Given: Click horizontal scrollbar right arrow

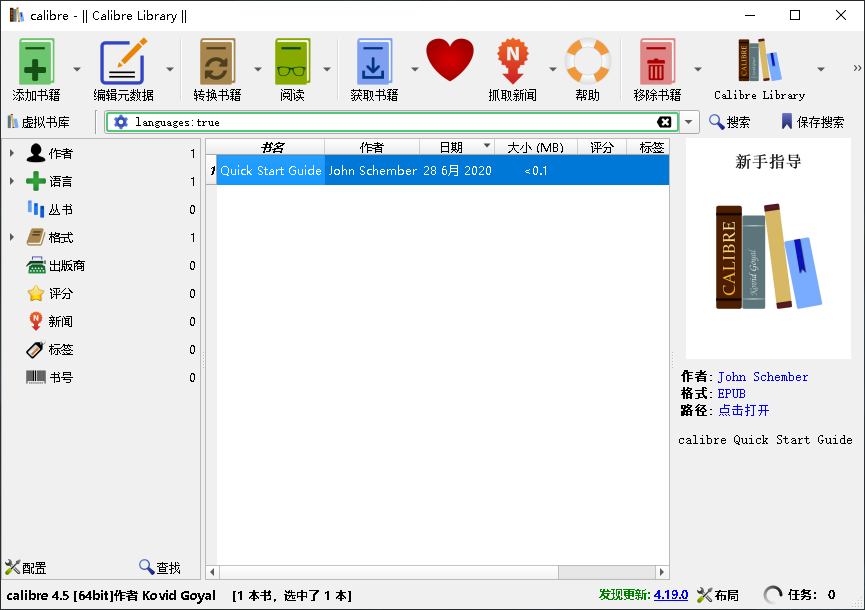Looking at the screenshot, I should click(661, 572).
